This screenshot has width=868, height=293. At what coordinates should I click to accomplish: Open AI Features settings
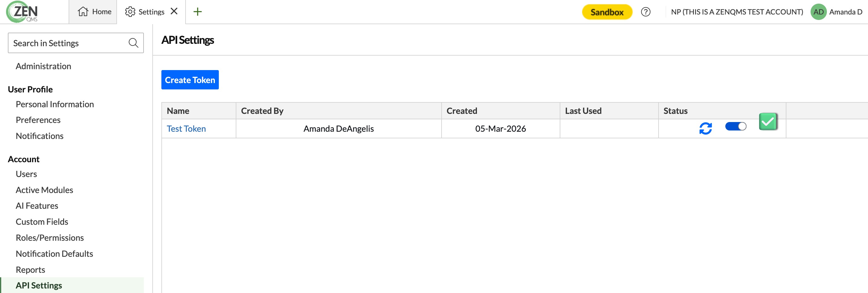[x=37, y=205]
